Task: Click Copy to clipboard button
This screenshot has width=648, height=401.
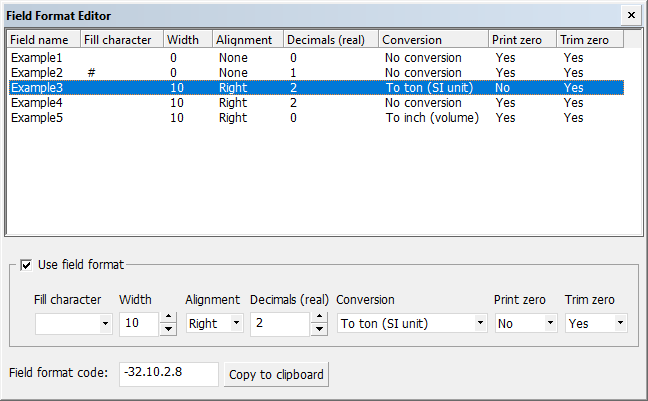Action: tap(276, 375)
